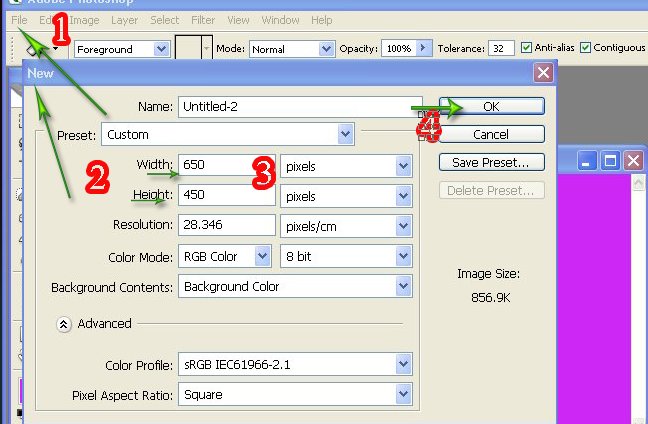This screenshot has width=648, height=424.
Task: Click the document scrollbar up arrow
Action: [638, 183]
